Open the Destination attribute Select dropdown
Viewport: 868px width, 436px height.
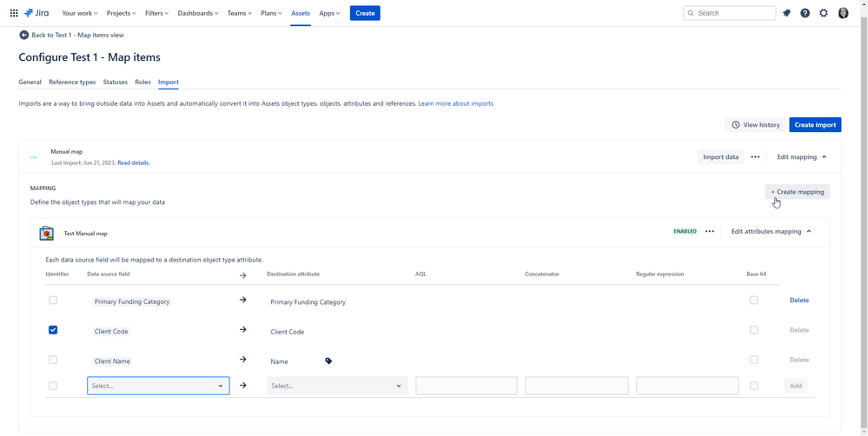(337, 386)
